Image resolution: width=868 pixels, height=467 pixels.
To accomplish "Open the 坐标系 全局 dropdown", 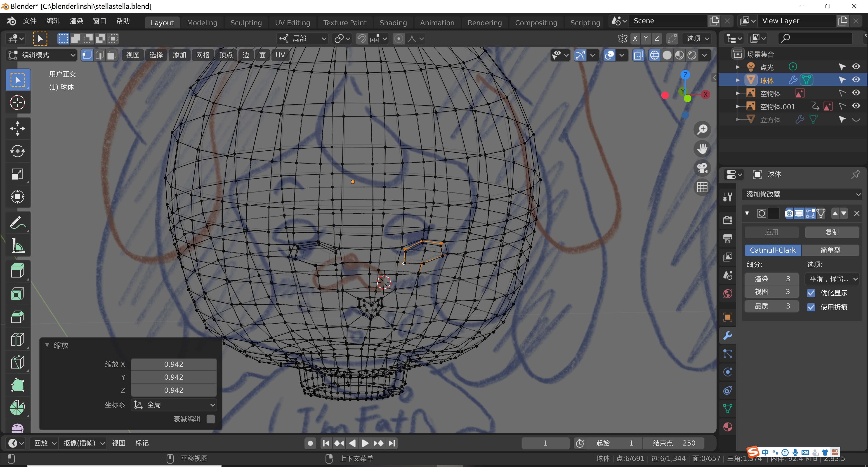I will (174, 405).
